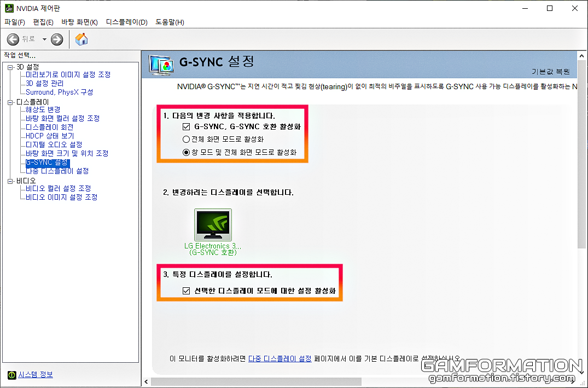Click the horizontal scrollbar thumb
The image size is (588, 388).
click(256, 382)
